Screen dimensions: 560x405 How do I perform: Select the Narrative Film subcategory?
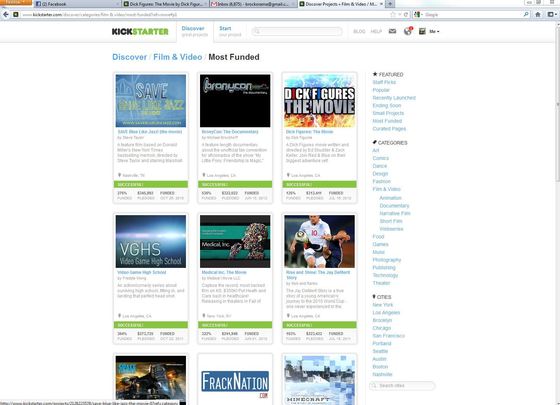[395, 213]
